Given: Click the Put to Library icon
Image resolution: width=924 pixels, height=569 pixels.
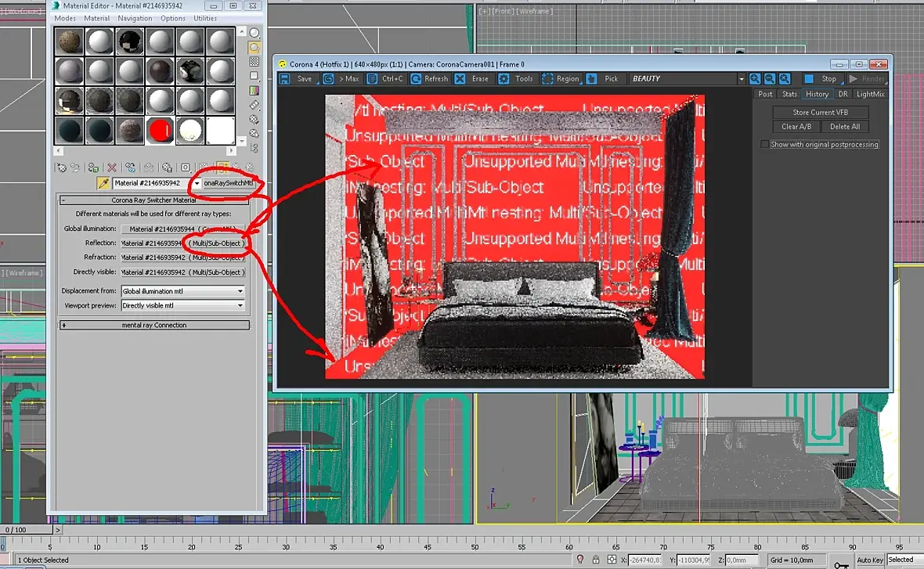Looking at the screenshot, I should click(x=167, y=167).
